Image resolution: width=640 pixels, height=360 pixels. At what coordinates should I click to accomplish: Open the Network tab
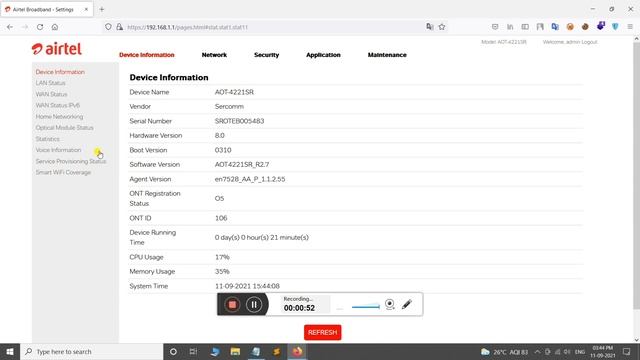click(x=214, y=55)
